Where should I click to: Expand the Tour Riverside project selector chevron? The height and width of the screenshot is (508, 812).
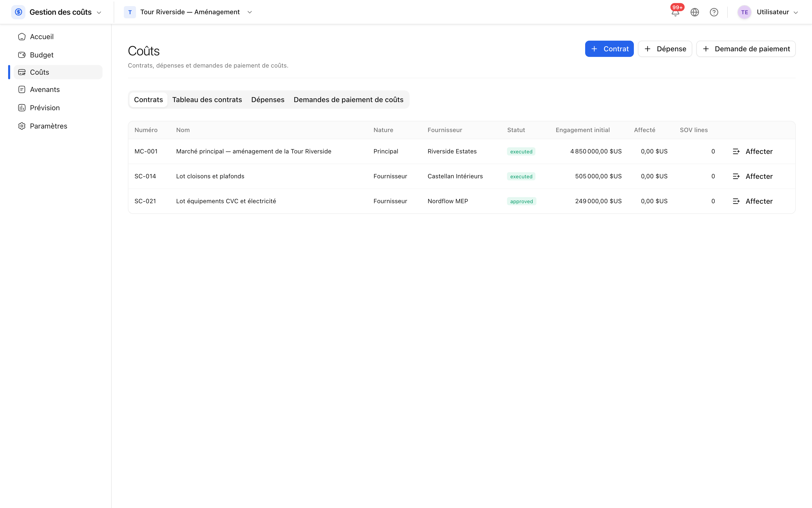(x=250, y=12)
